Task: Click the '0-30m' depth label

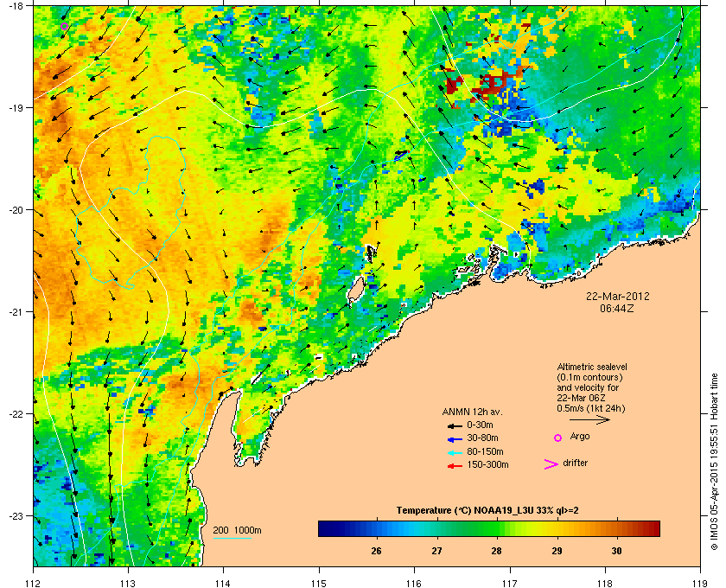Action: click(x=480, y=425)
